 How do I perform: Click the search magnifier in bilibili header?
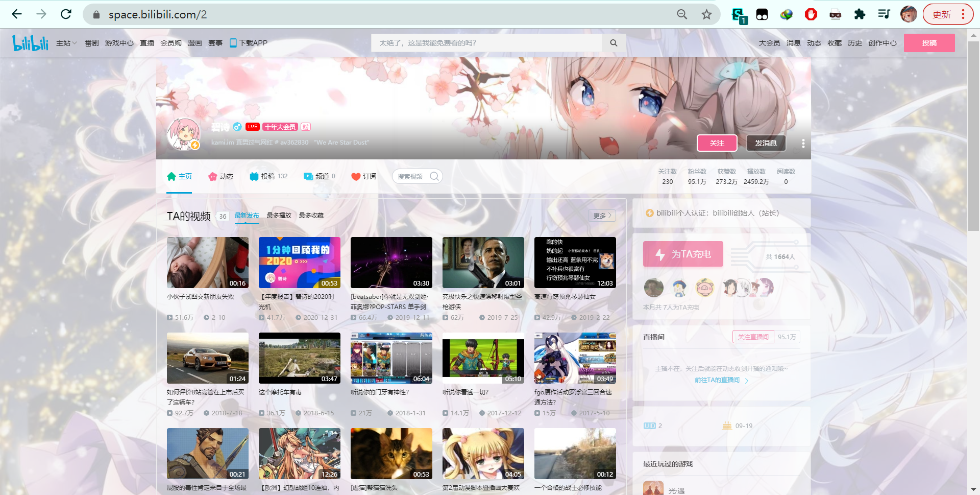point(614,43)
